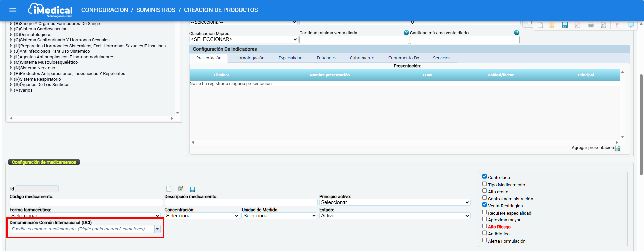Expand the (N)Sistema Nervioso tree node
Screen dimensions: 644x251
[11, 68]
